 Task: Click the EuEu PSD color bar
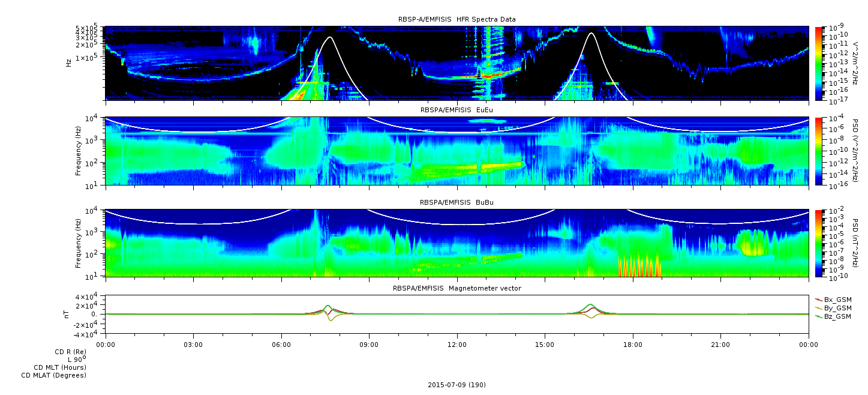(818, 151)
